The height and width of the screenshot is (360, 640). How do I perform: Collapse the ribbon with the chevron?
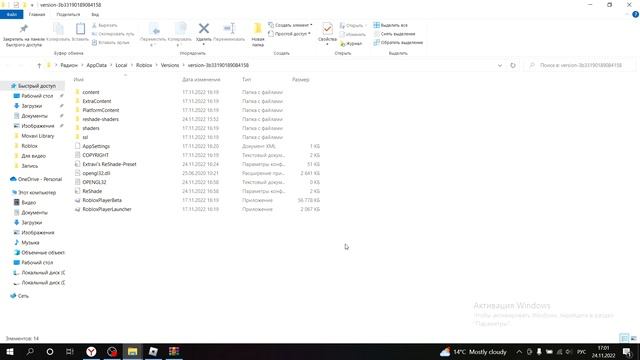click(627, 14)
